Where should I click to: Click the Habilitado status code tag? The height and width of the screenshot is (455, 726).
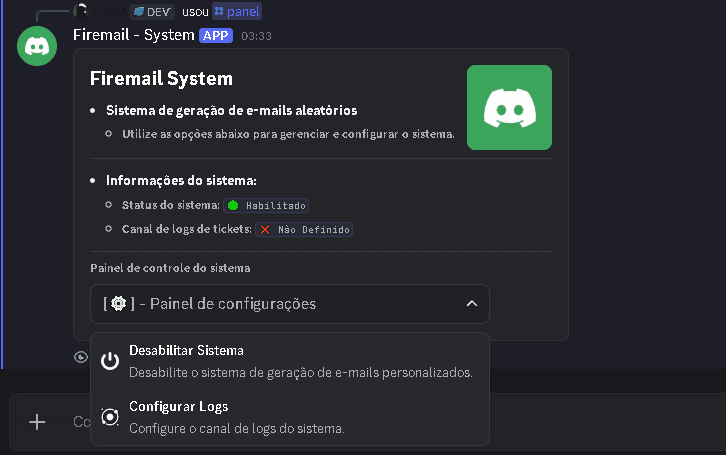coord(266,206)
